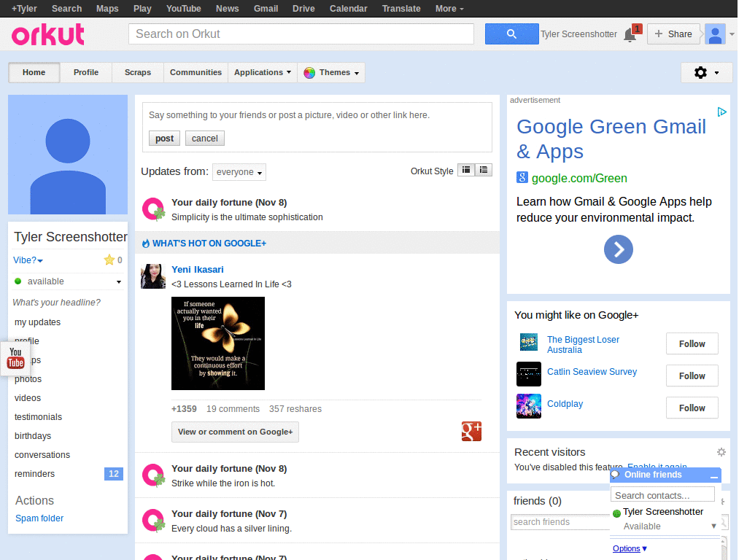Click the Share button
The height and width of the screenshot is (560, 747).
673,34
